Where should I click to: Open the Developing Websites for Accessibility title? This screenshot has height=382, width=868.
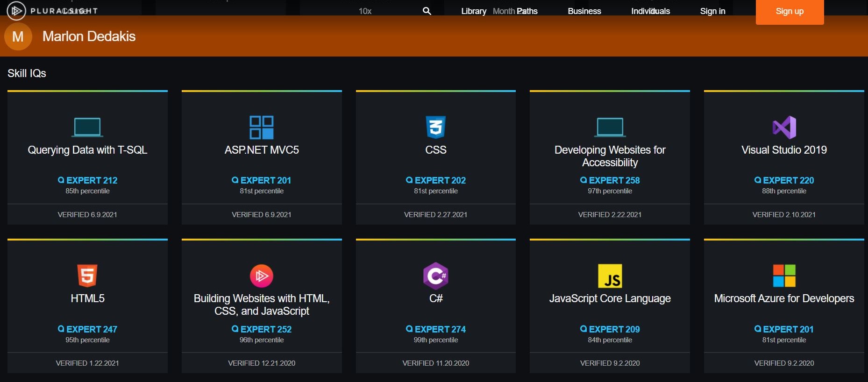point(610,156)
